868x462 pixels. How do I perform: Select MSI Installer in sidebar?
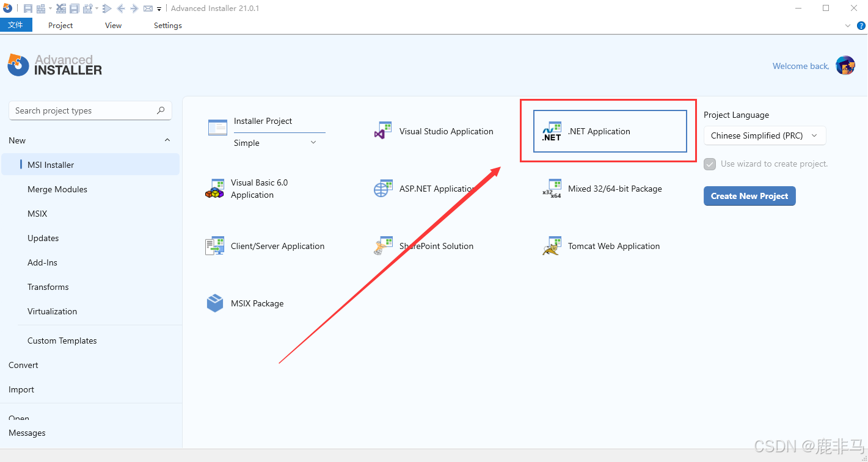(x=90, y=165)
